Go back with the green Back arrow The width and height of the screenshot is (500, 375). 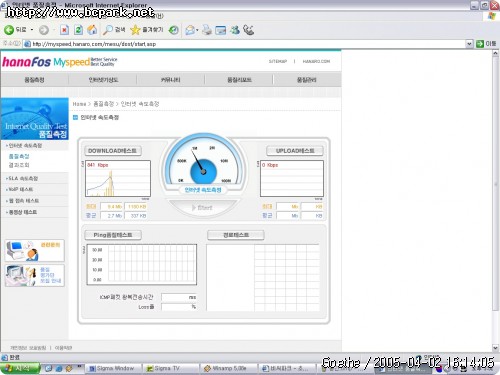(15, 30)
